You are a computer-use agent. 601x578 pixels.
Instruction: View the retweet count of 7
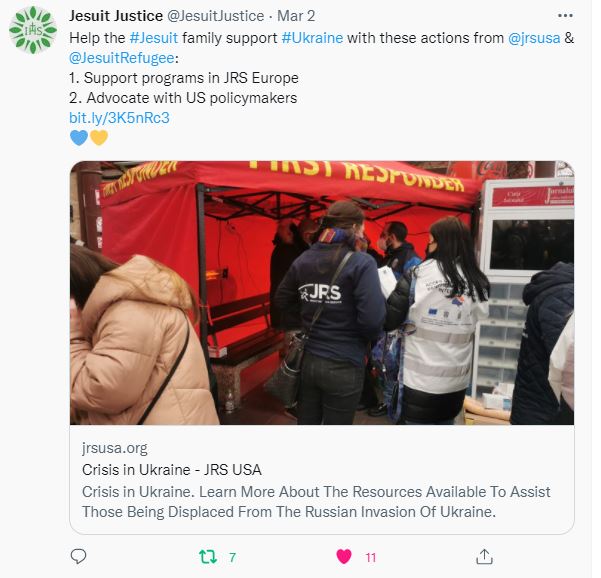(232, 557)
